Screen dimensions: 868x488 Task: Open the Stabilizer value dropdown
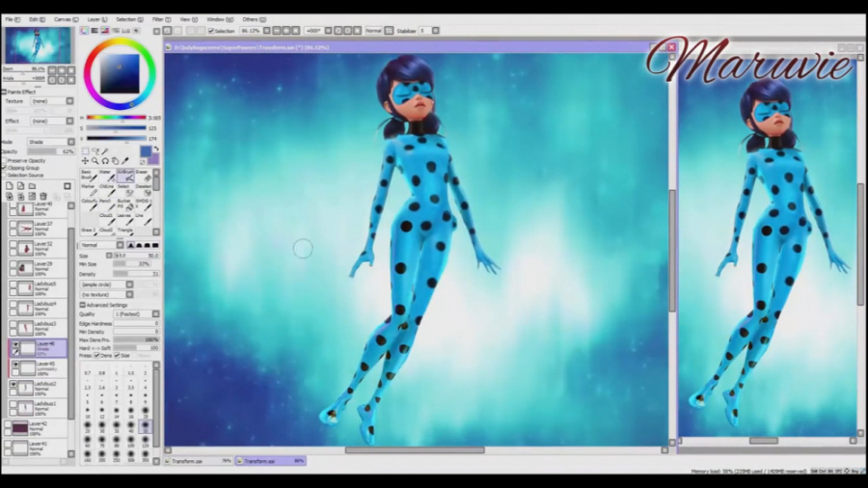(x=436, y=31)
